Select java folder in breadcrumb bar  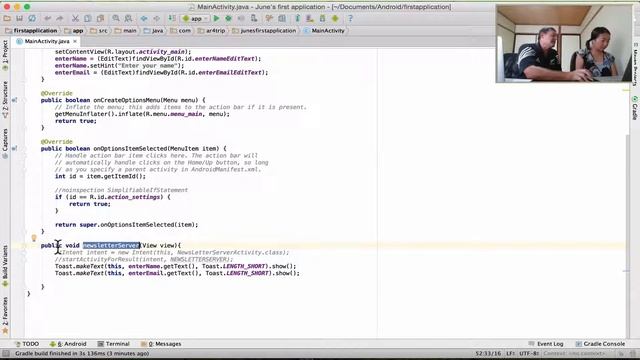[153, 31]
